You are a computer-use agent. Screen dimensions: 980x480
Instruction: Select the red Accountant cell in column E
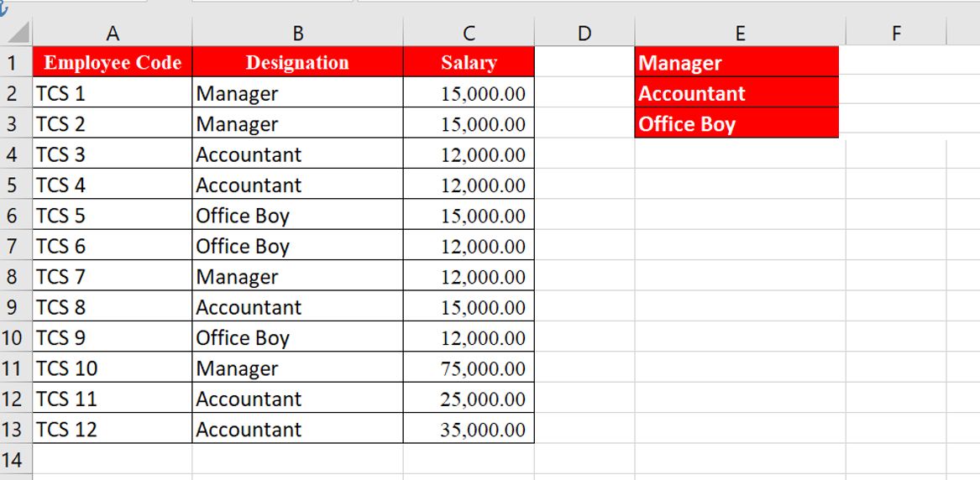click(x=736, y=92)
